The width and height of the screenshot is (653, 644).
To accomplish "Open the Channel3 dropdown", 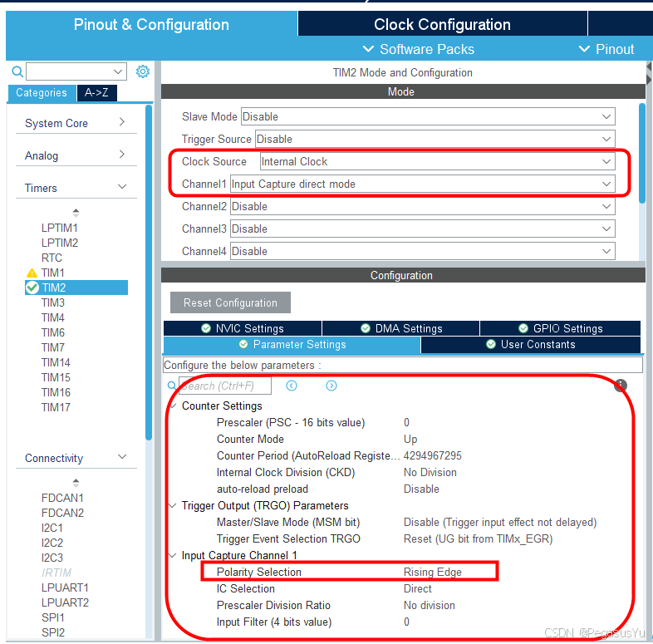I will (423, 229).
